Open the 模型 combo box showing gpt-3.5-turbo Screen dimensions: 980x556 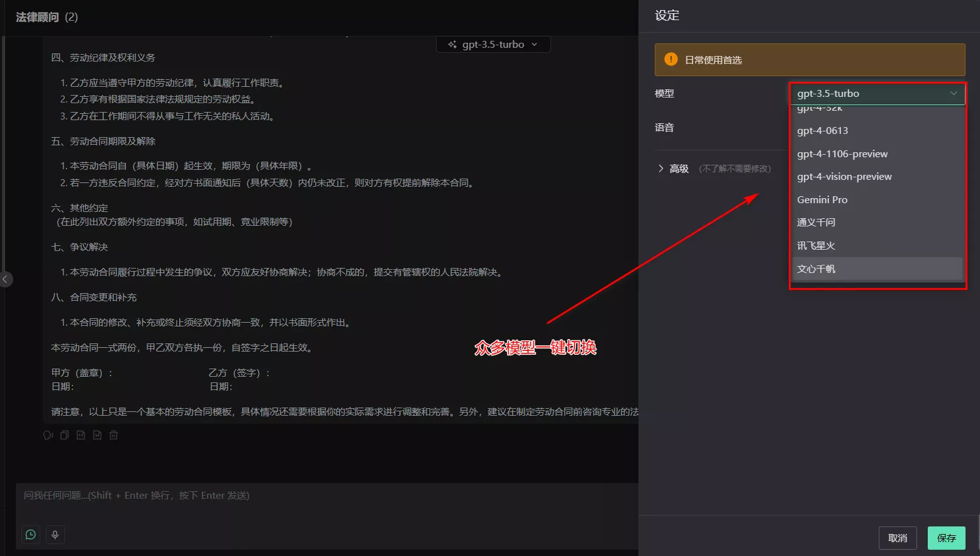click(877, 94)
